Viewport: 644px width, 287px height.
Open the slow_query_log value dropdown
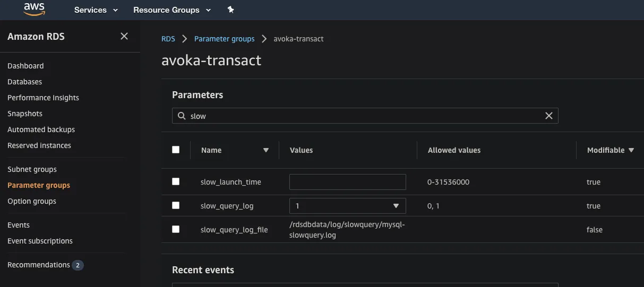click(x=347, y=206)
